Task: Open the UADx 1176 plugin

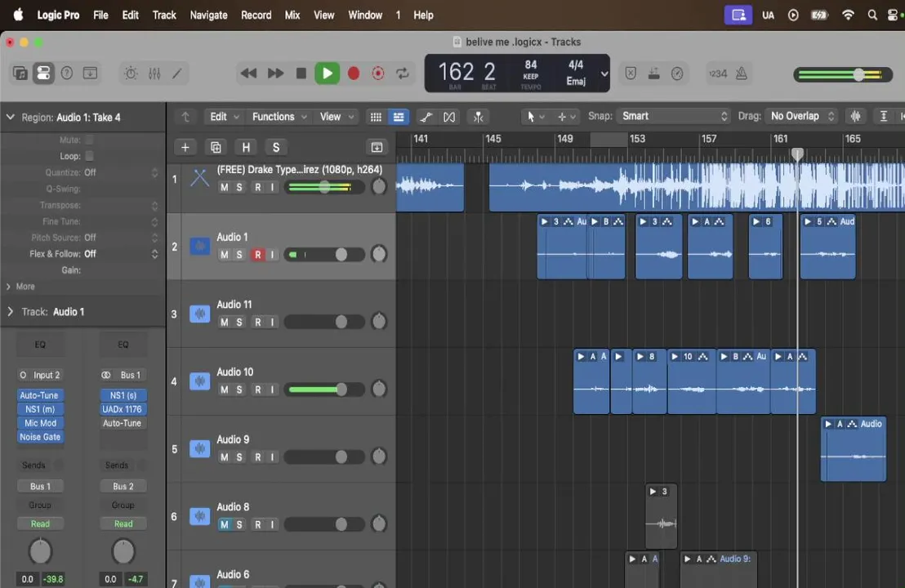Action: (x=123, y=409)
